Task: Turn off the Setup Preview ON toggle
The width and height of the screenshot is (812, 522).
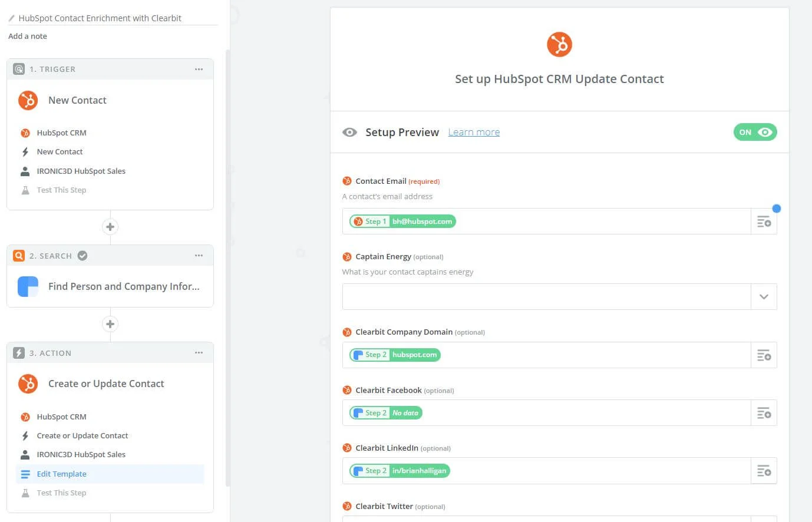Action: tap(755, 132)
